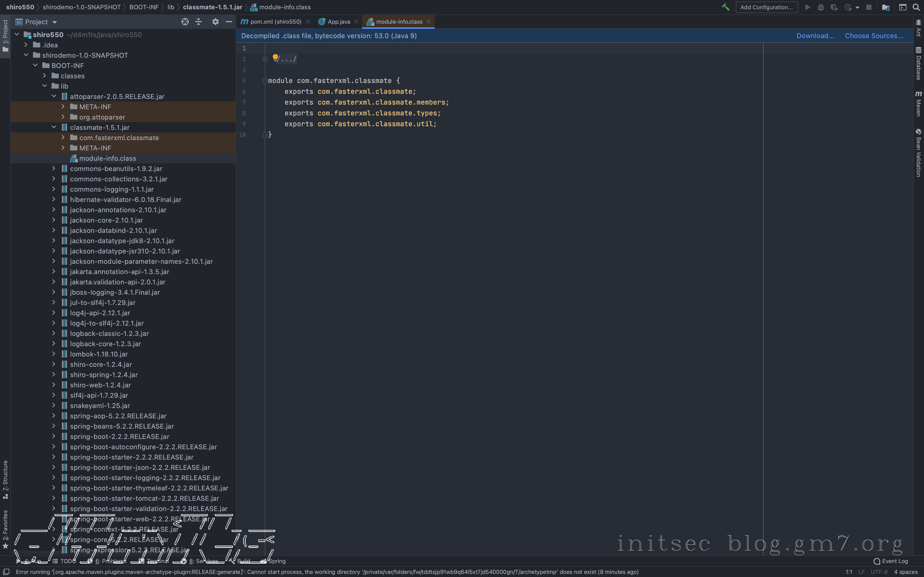The image size is (924, 577).
Task: Click the intention lightbulb on line 2
Action: pyautogui.click(x=275, y=58)
